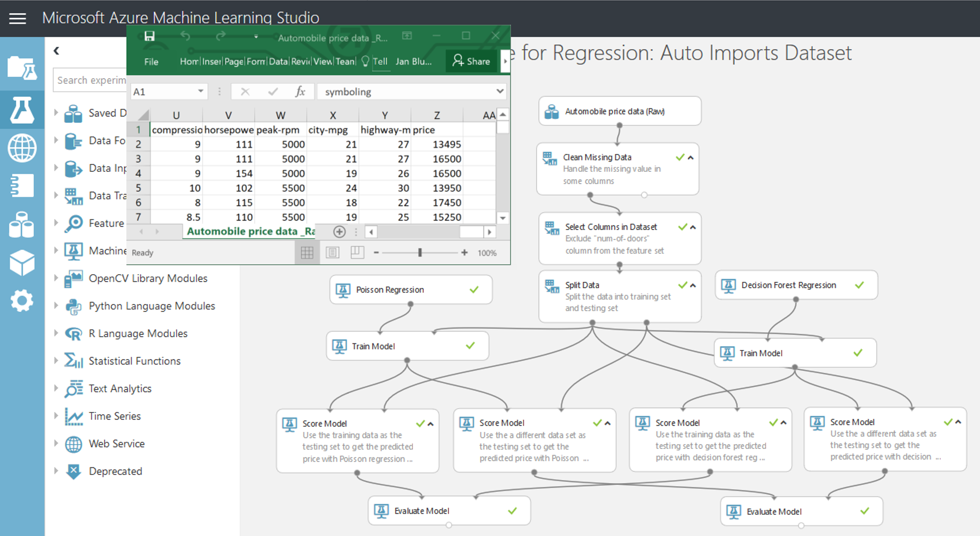Screen dimensions: 980x536
Task: Add new sheet with plus icon
Action: pos(339,232)
